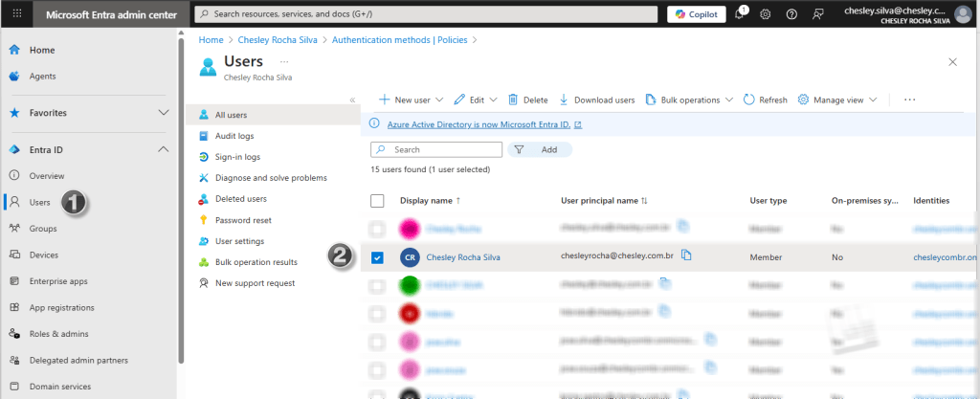Open the feedback icon in header
The image size is (980, 399).
[x=818, y=14]
